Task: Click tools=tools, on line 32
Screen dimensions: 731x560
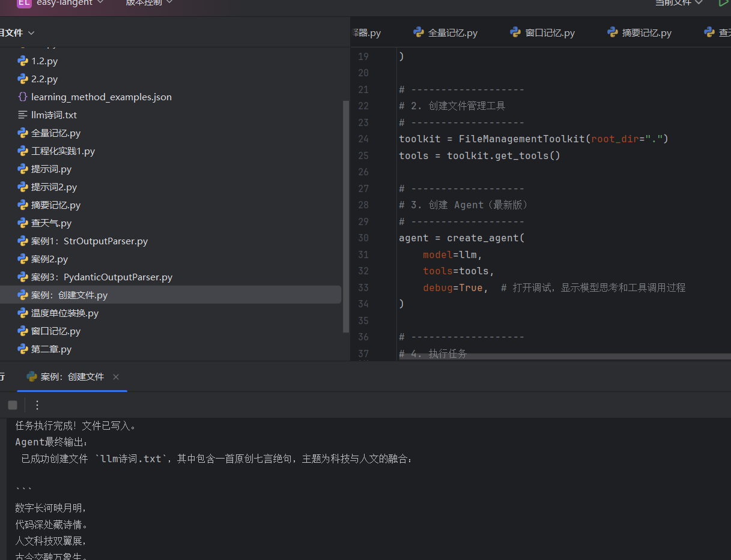Action: tap(459, 271)
